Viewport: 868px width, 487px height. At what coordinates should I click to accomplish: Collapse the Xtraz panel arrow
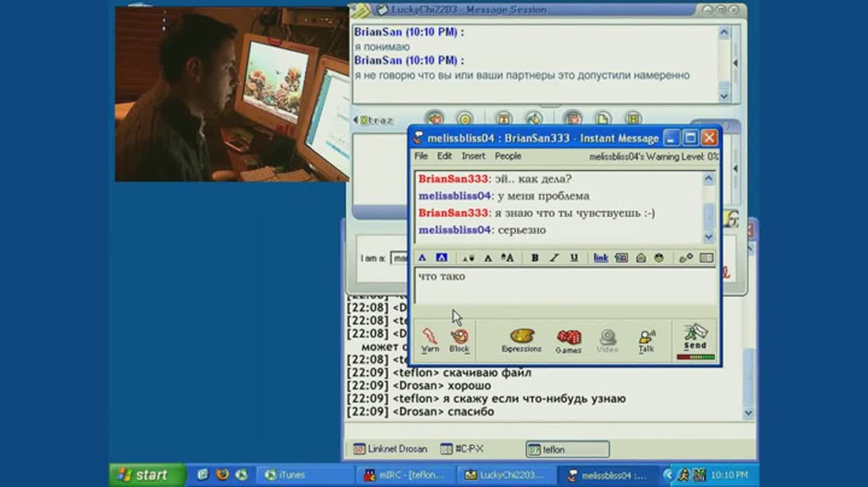355,120
